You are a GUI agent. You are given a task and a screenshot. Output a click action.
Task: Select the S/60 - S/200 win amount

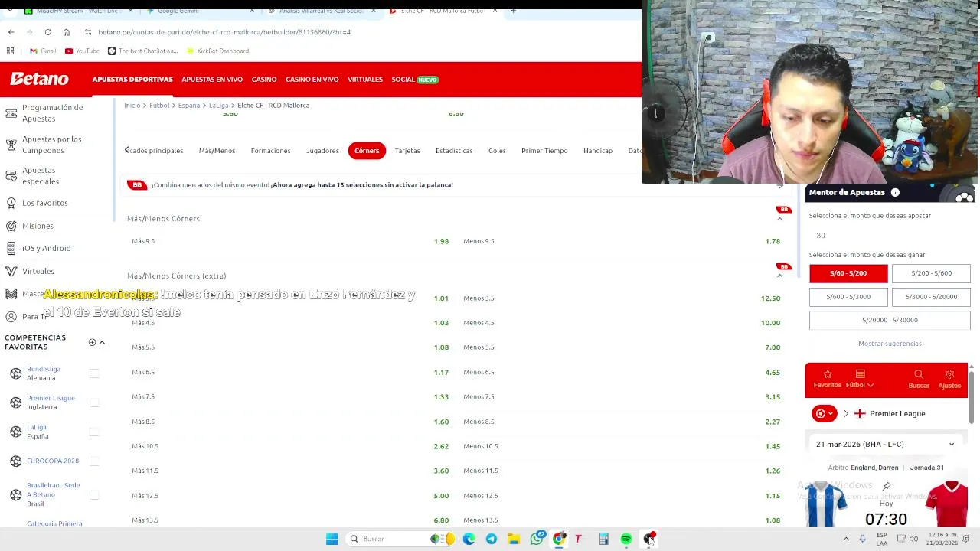(x=848, y=273)
